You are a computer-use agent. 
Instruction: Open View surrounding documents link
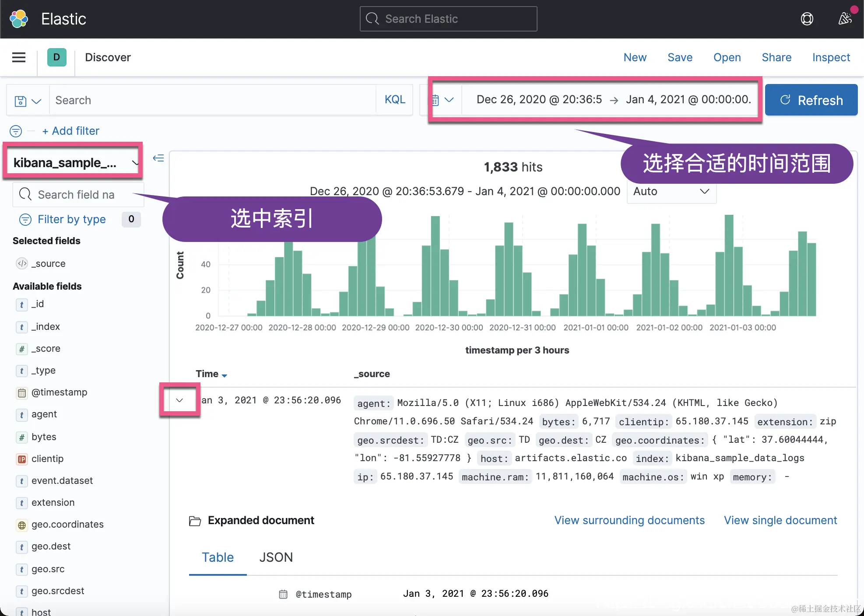tap(629, 520)
